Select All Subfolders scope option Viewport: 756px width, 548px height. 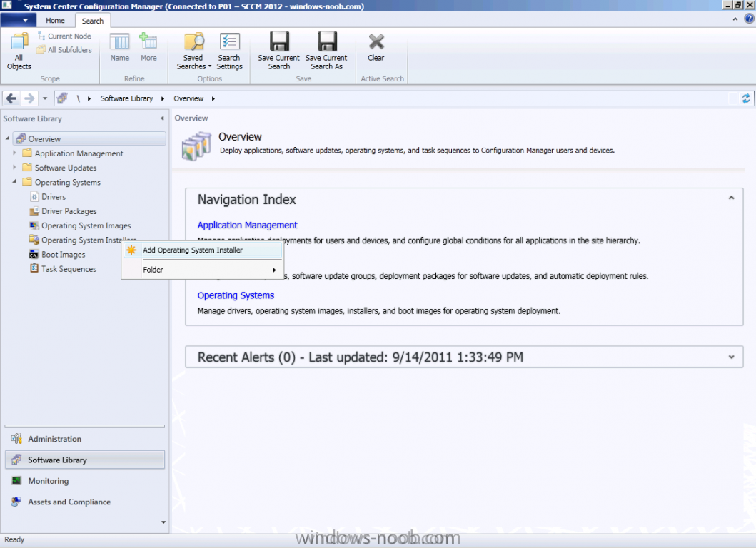[64, 50]
